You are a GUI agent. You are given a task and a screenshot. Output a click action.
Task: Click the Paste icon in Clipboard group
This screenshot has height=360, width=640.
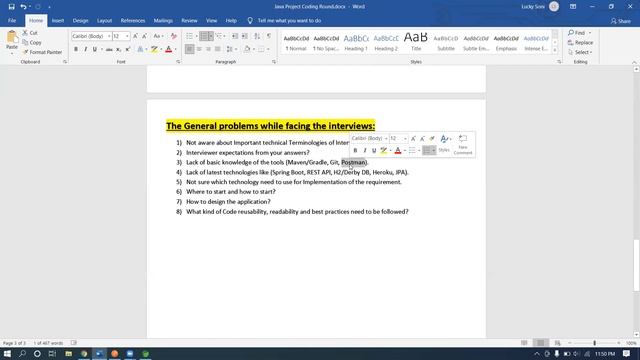point(12,38)
